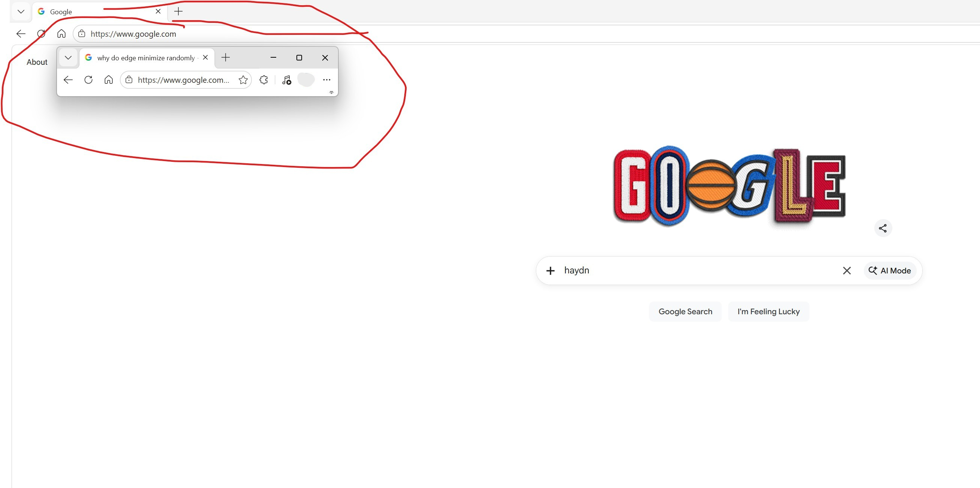This screenshot has height=488, width=980.
Task: Refresh the background Google page
Action: coord(42,34)
